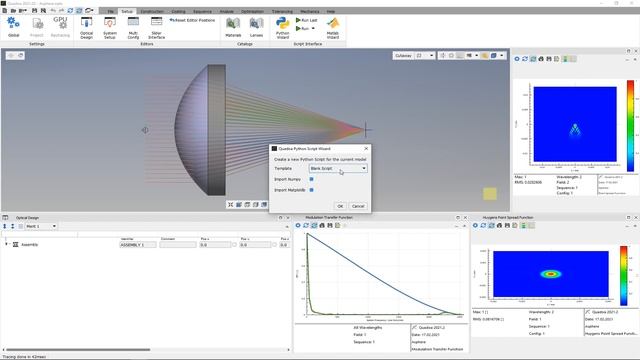Toggle the yellow highlight button in 3D view toolbar
The width and height of the screenshot is (640, 360).
[x=484, y=56]
